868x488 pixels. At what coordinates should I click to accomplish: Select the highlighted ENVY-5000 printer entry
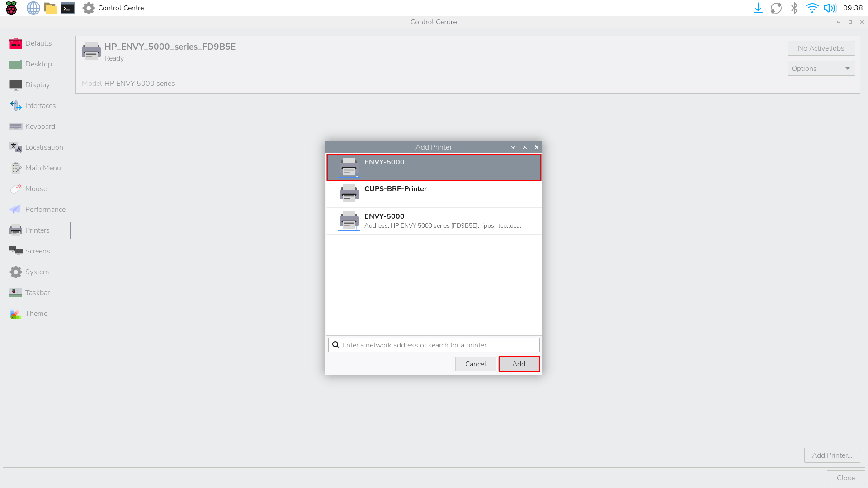pos(434,168)
